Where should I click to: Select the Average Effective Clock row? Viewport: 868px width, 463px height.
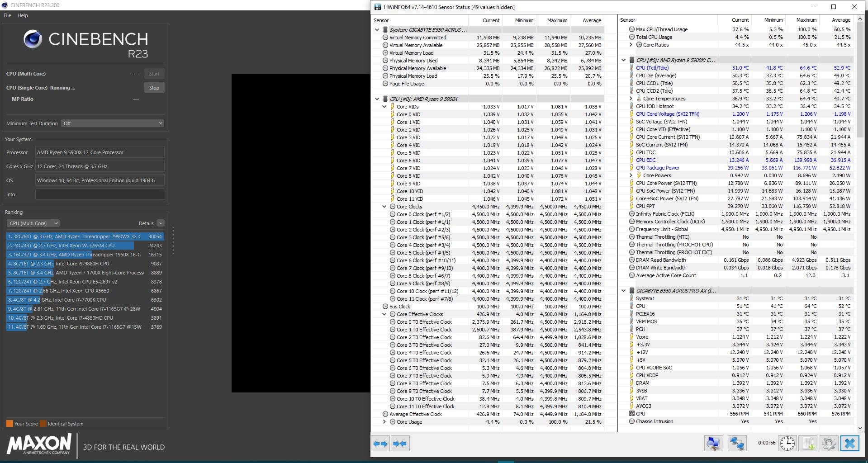pyautogui.click(x=488, y=414)
